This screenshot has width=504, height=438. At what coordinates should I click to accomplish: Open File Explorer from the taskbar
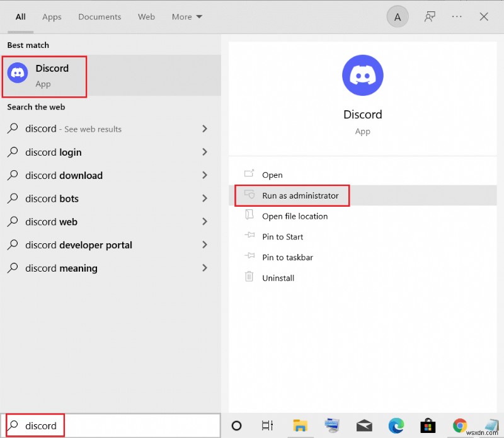click(300, 425)
